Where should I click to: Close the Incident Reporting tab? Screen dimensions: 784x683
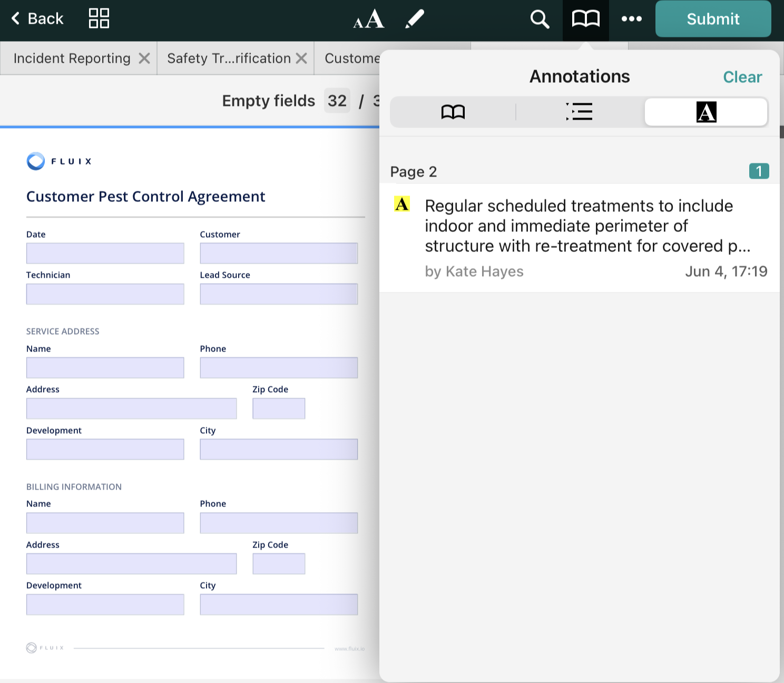(x=144, y=58)
